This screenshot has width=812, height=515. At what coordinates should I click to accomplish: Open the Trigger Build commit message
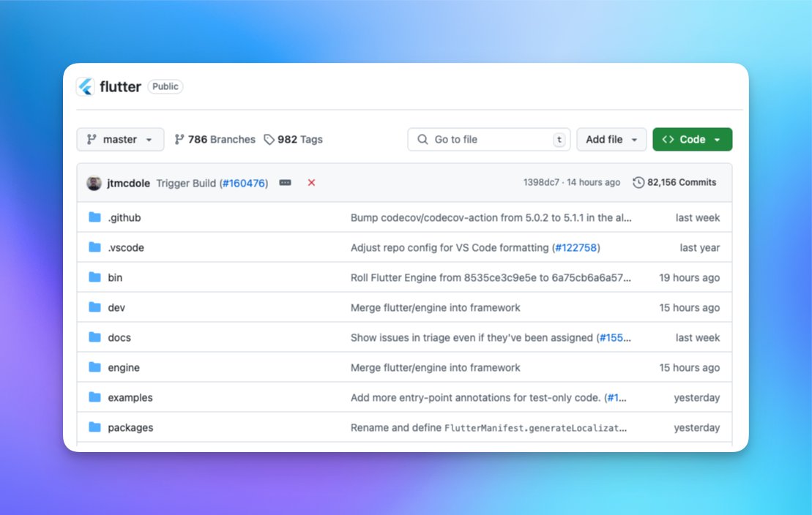(186, 183)
